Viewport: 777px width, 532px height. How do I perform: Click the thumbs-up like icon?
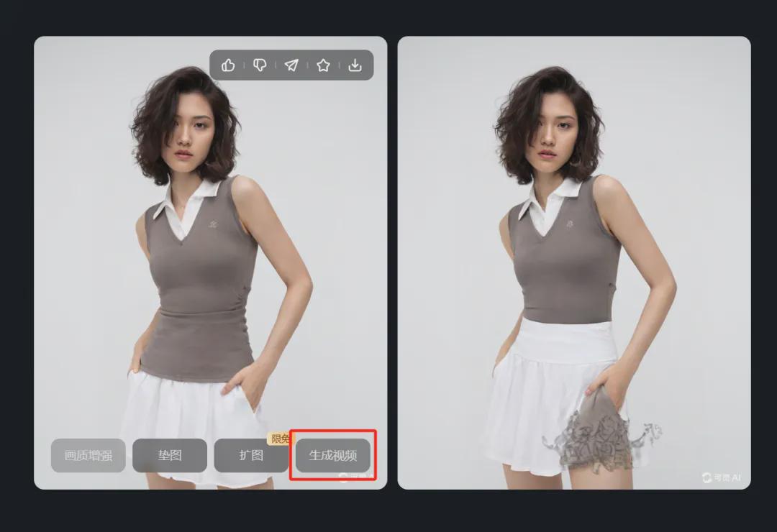pyautogui.click(x=228, y=65)
